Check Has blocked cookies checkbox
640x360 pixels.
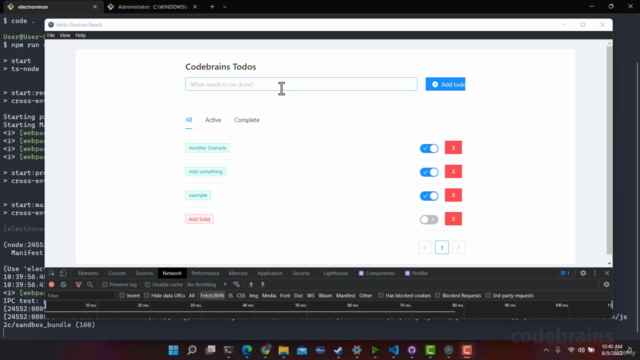coord(381,295)
